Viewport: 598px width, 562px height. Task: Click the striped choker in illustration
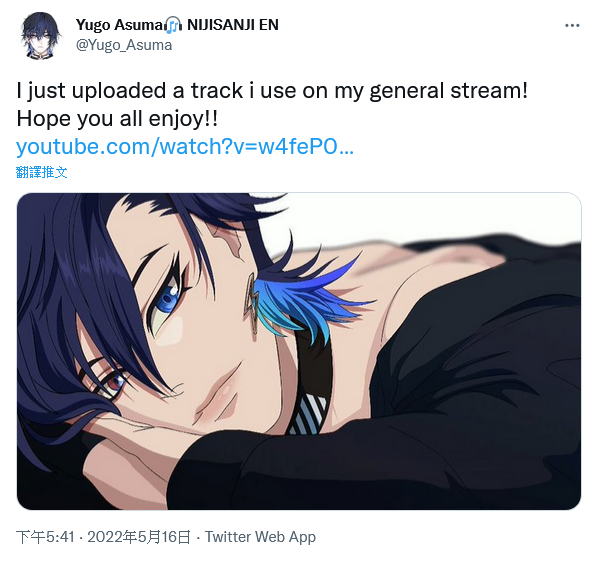point(307,414)
